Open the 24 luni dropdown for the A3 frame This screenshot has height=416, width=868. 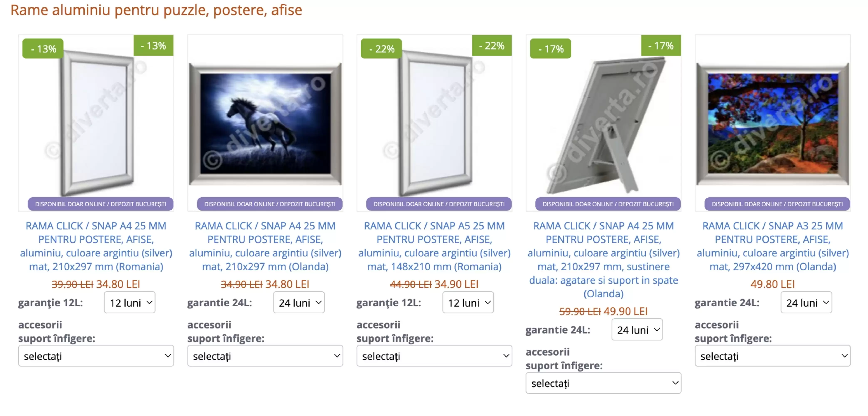pyautogui.click(x=806, y=302)
